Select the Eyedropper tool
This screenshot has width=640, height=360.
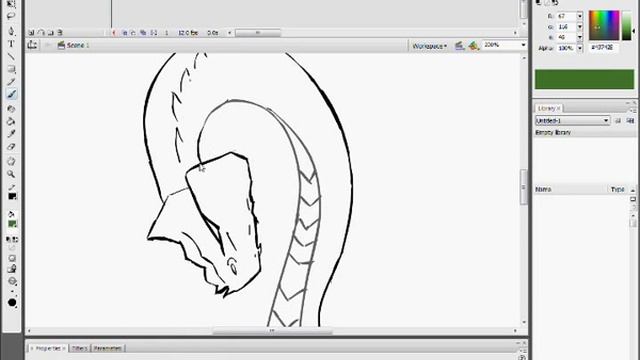point(11,134)
